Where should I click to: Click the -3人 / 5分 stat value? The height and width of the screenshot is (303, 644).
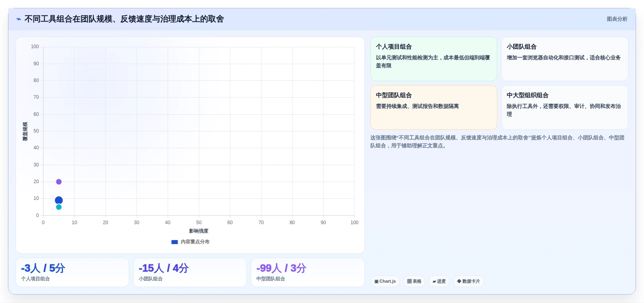pyautogui.click(x=43, y=268)
